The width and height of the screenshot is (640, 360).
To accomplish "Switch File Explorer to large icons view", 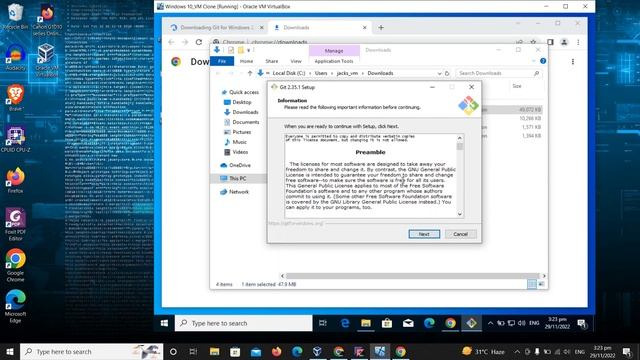I will pos(541,284).
